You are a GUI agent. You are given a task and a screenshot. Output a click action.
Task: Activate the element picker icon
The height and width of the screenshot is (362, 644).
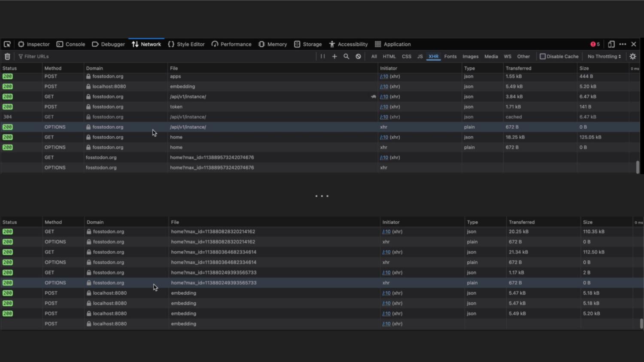(7, 44)
